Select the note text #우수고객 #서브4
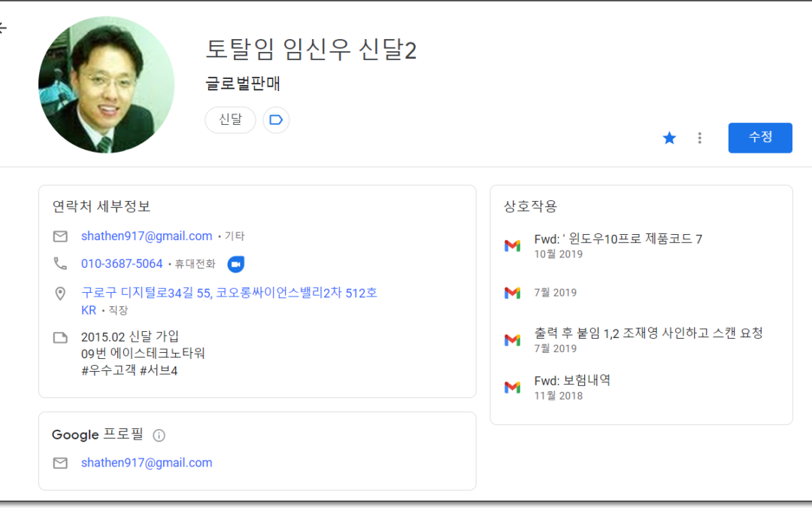The height and width of the screenshot is (508, 812). click(x=129, y=370)
